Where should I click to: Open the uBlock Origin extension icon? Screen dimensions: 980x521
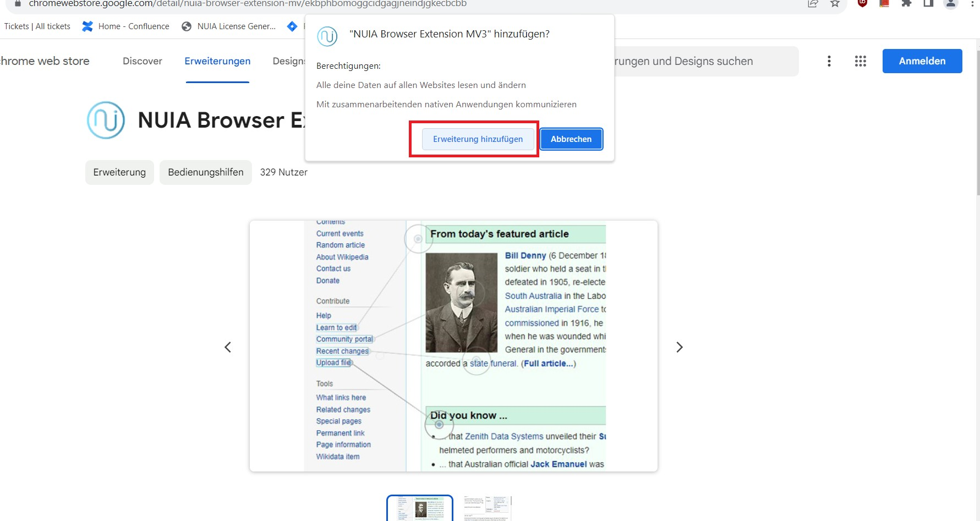(x=862, y=4)
